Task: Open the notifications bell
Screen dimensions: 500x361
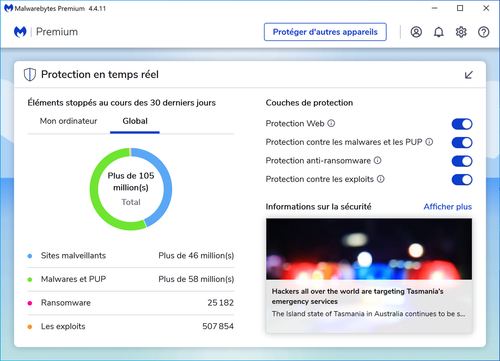Action: 439,32
